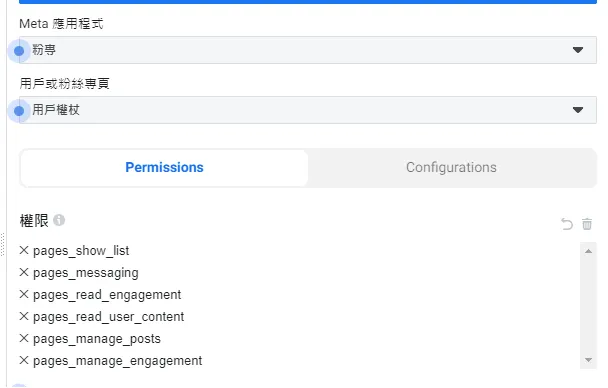
Task: Switch to the Permissions tab
Action: click(164, 167)
